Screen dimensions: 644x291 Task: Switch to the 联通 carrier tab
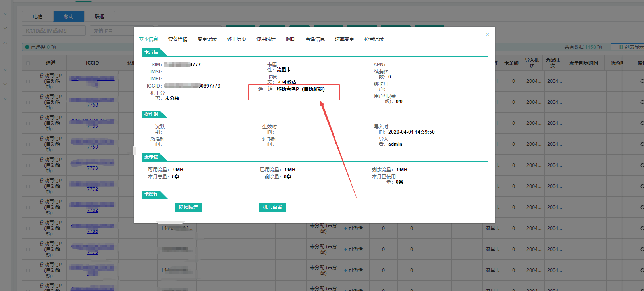click(100, 17)
